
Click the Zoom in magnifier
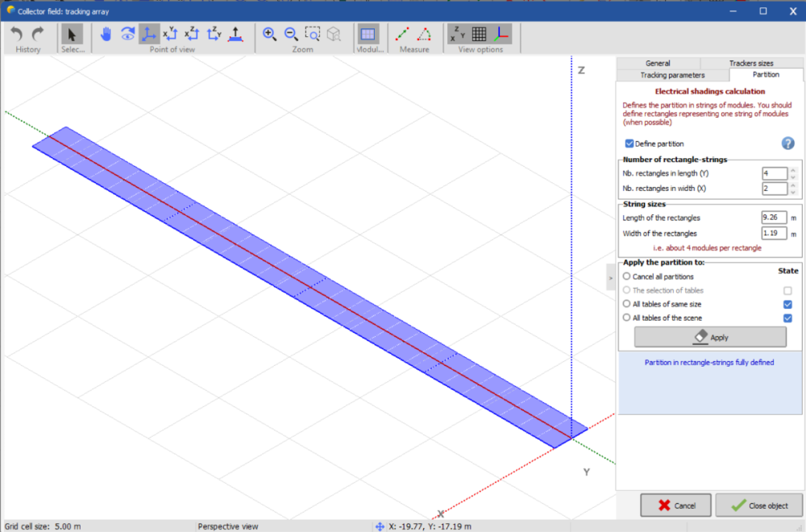click(270, 34)
